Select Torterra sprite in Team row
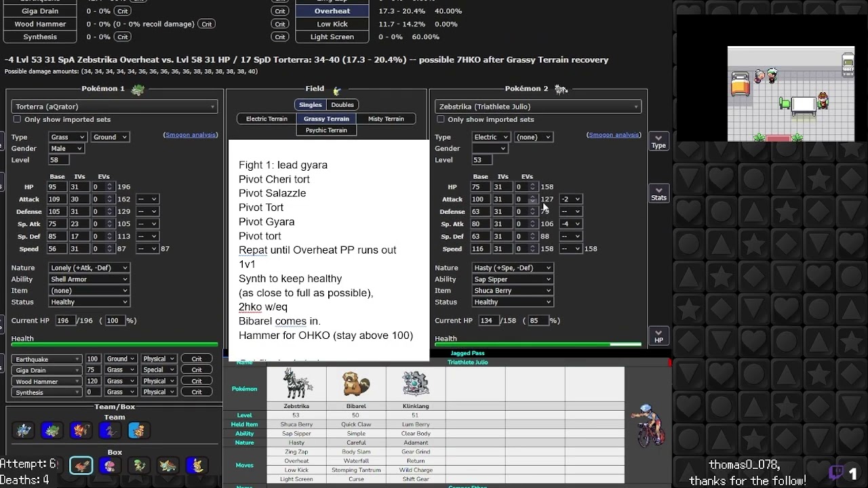 (x=53, y=430)
